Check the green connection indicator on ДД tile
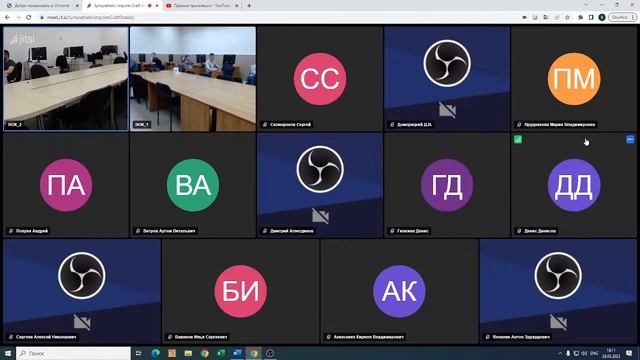This screenshot has height=360, width=640. click(518, 140)
